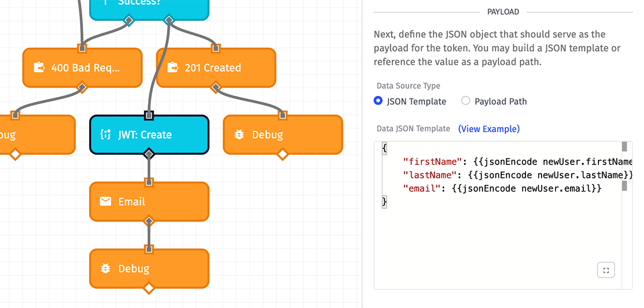Select the Debug node below Email
The height and width of the screenshot is (308, 644).
coord(149,269)
